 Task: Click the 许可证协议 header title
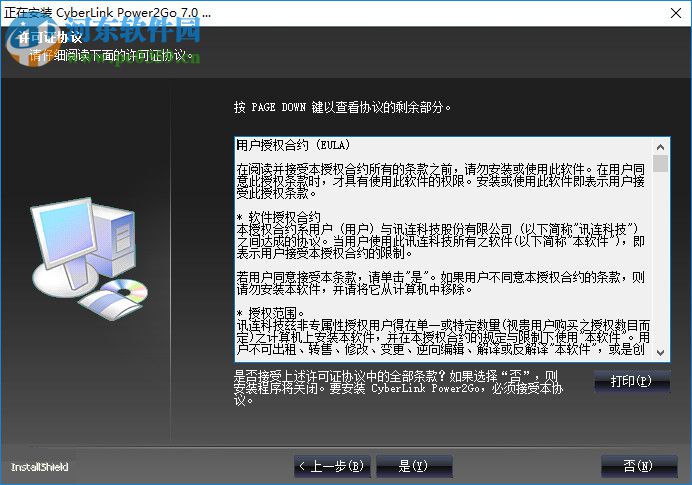tap(50, 37)
